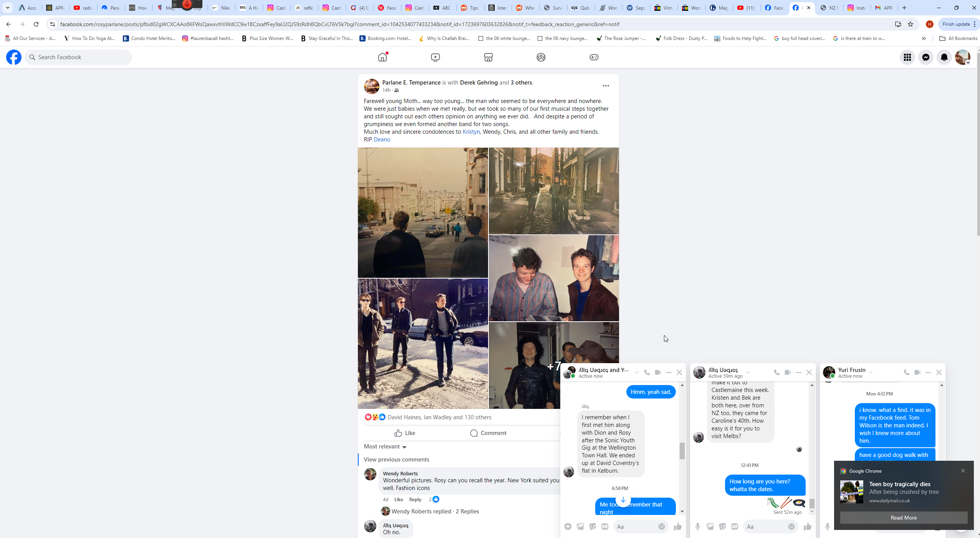Choose a GIF in group chat

click(x=605, y=526)
